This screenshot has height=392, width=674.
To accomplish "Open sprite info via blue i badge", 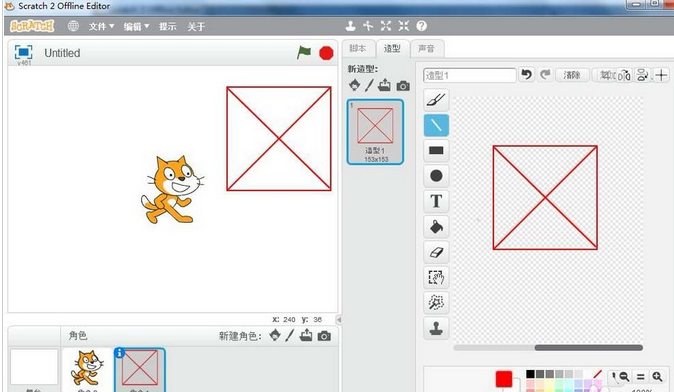I will pyautogui.click(x=119, y=353).
